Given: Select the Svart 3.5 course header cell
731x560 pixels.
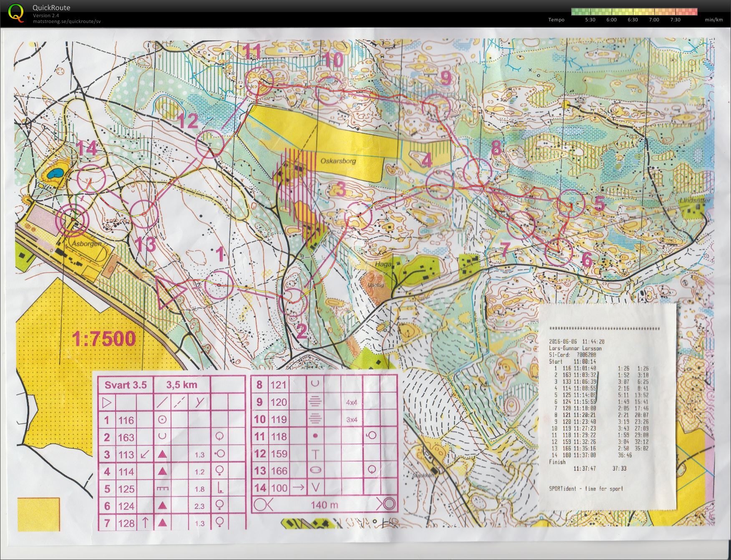Looking at the screenshot, I should [126, 385].
